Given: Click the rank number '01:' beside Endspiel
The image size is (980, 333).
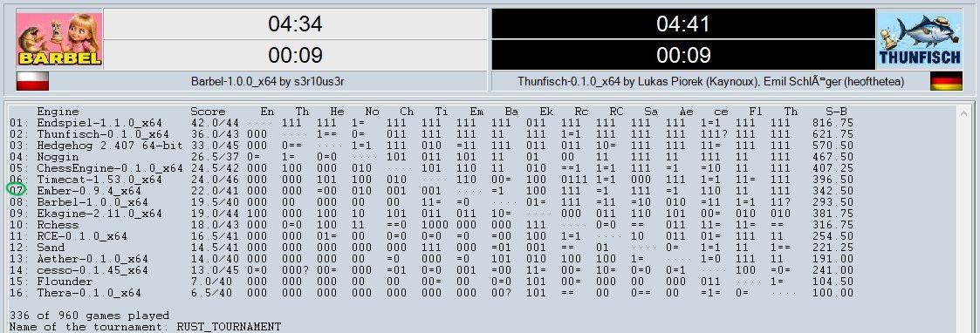Looking at the screenshot, I should coord(19,123).
